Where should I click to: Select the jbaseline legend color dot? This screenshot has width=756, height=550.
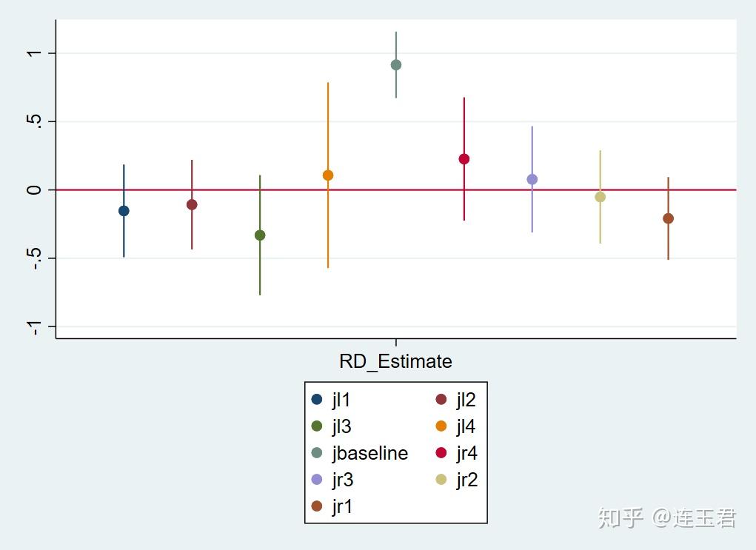click(x=318, y=453)
